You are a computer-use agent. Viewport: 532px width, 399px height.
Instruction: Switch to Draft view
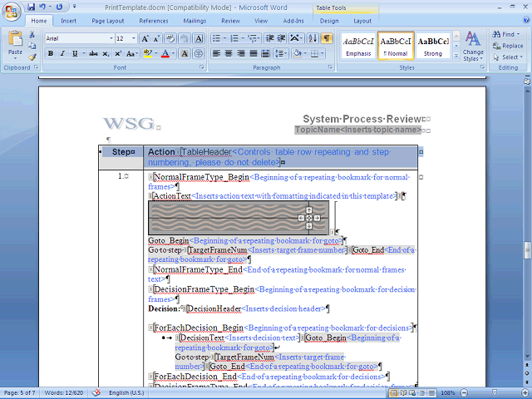click(431, 393)
